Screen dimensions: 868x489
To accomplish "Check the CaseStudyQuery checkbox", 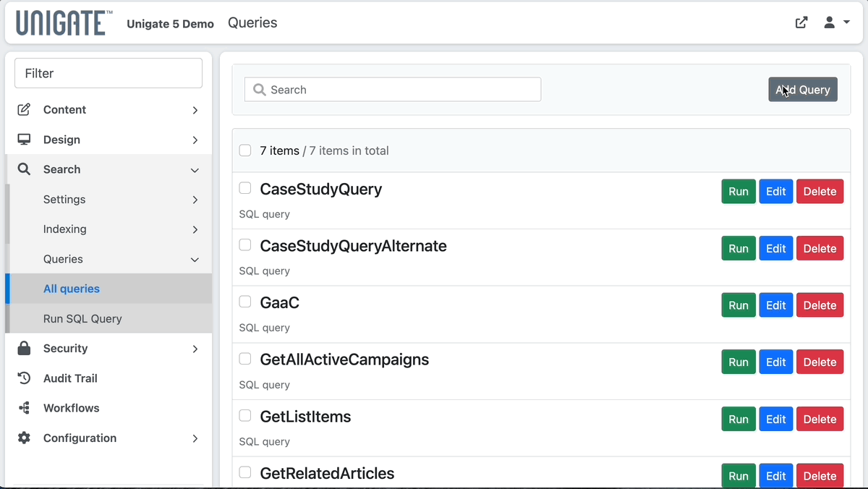I will point(245,188).
